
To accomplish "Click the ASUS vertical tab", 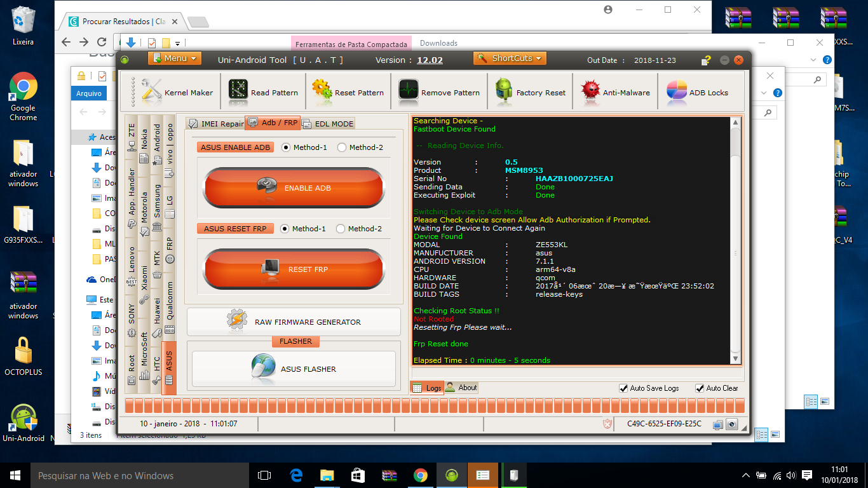I will coord(169,367).
